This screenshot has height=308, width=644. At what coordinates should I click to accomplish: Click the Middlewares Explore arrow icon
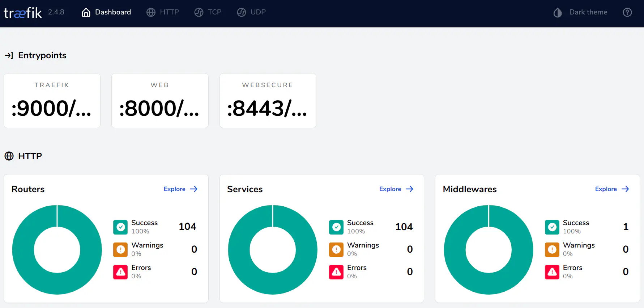(625, 189)
